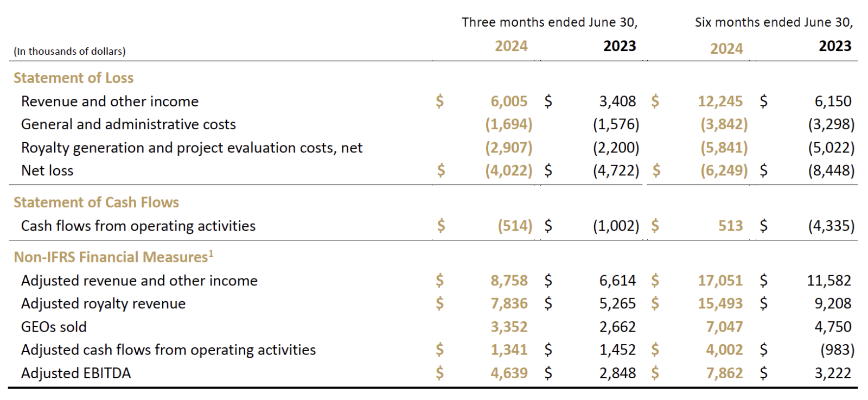Image resolution: width=868 pixels, height=400 pixels.
Task: Click the Adjusted EBITDA row label
Action: point(75,373)
